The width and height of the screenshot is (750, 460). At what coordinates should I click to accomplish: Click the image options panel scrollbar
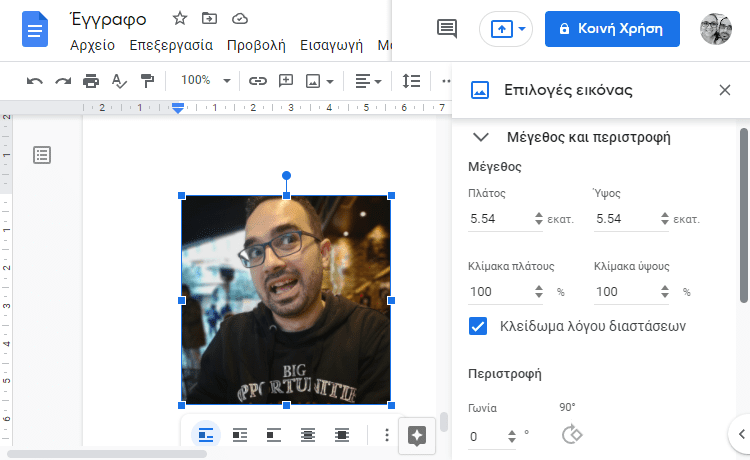(x=744, y=215)
